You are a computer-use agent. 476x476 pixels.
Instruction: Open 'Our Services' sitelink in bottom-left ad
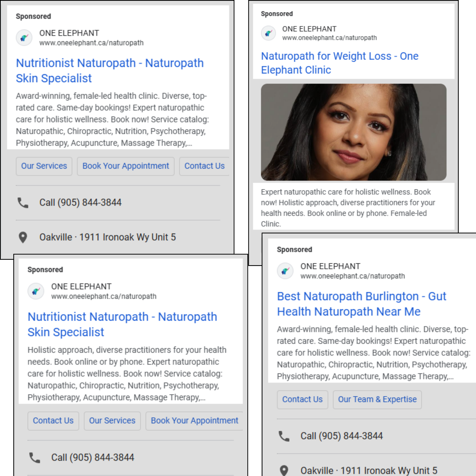[x=112, y=421]
